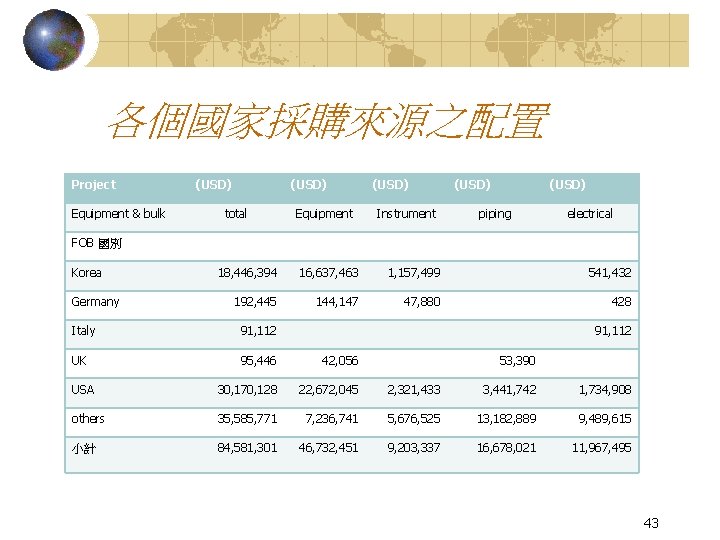
Task: Select the 'Italy' row label
Action: (x=83, y=331)
